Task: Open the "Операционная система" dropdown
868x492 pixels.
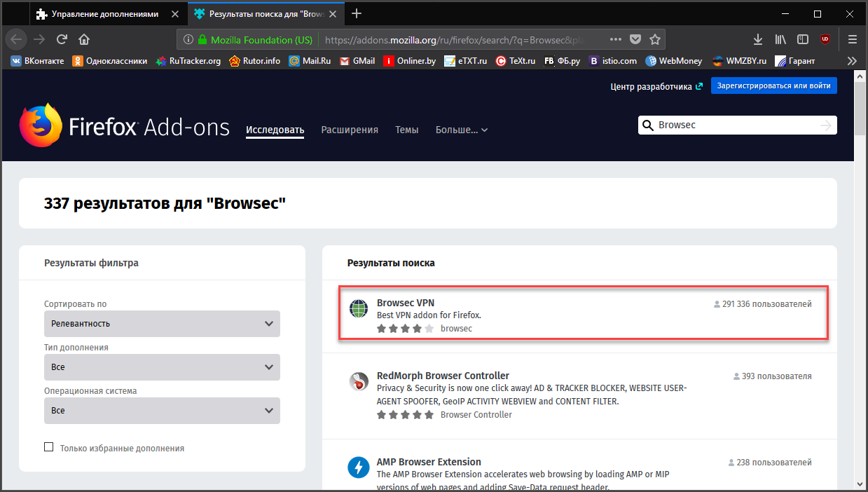Action: pos(162,411)
